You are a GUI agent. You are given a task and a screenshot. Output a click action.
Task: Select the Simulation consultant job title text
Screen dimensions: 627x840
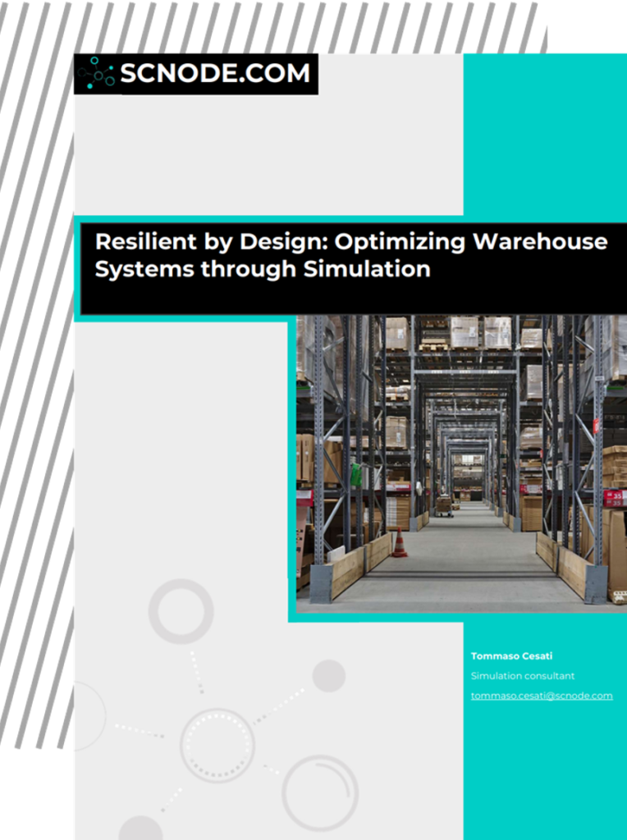[x=523, y=676]
